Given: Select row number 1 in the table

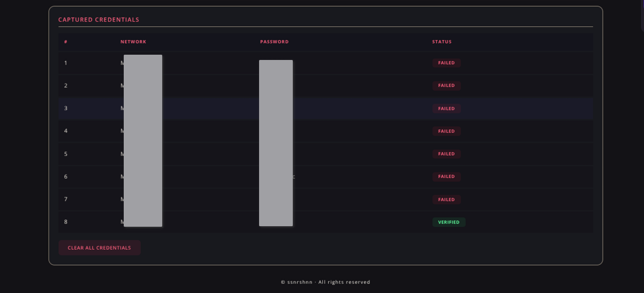Looking at the screenshot, I should (x=66, y=63).
